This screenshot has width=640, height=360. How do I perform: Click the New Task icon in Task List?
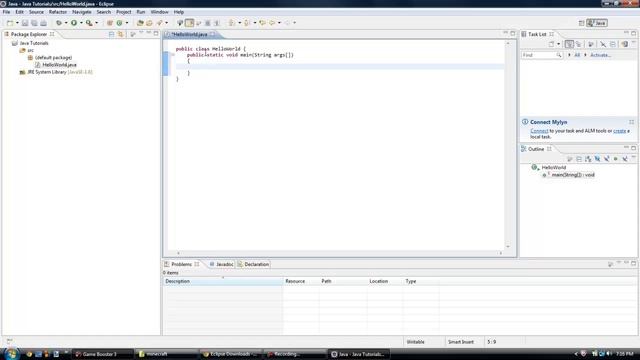pos(551,44)
